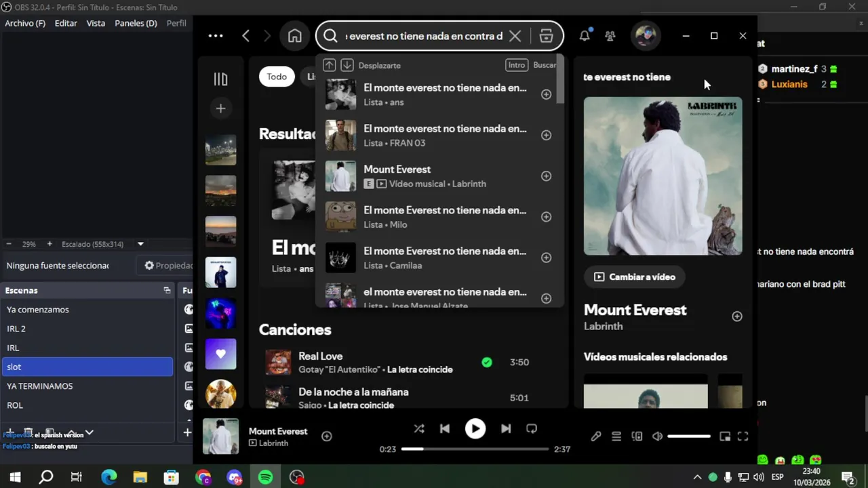868x488 pixels.
Task: Open the Spotify profile avatar
Action: [645, 36]
